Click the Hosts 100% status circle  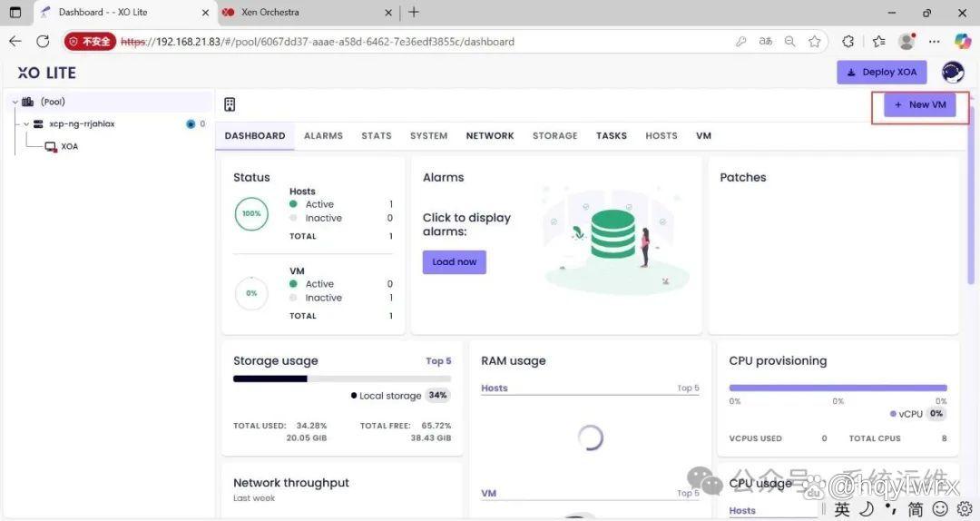tap(251, 214)
